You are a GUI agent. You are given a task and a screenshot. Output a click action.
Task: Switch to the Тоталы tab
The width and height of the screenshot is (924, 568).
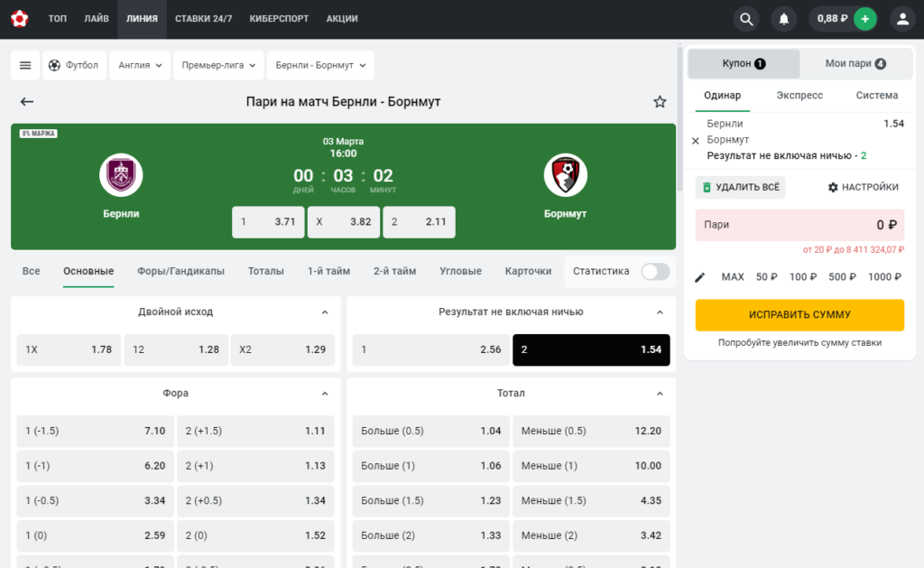[x=266, y=271]
